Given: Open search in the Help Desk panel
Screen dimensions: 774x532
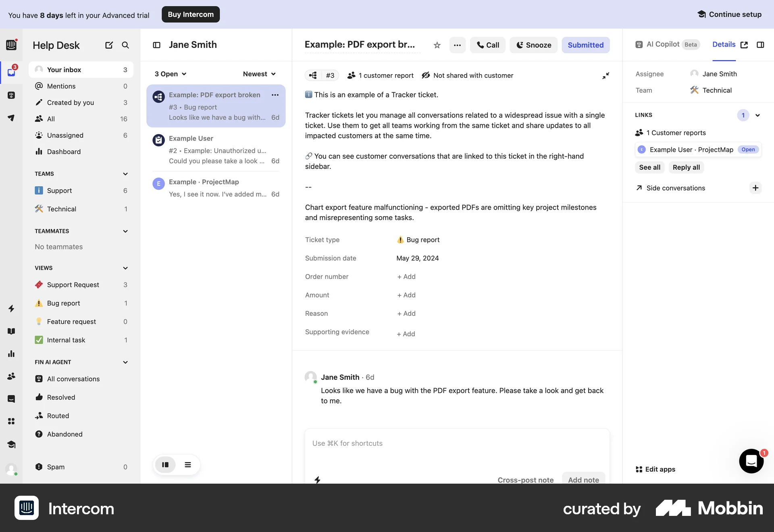Looking at the screenshot, I should click(125, 45).
